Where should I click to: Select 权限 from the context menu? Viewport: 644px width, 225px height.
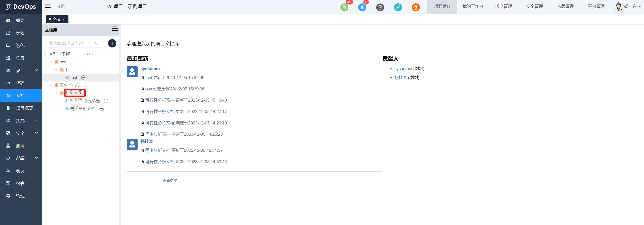[77, 92]
